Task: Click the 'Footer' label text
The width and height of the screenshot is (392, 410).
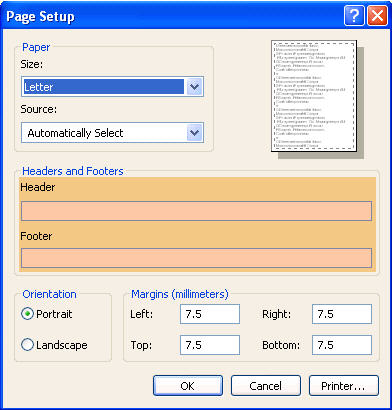Action: pyautogui.click(x=36, y=236)
